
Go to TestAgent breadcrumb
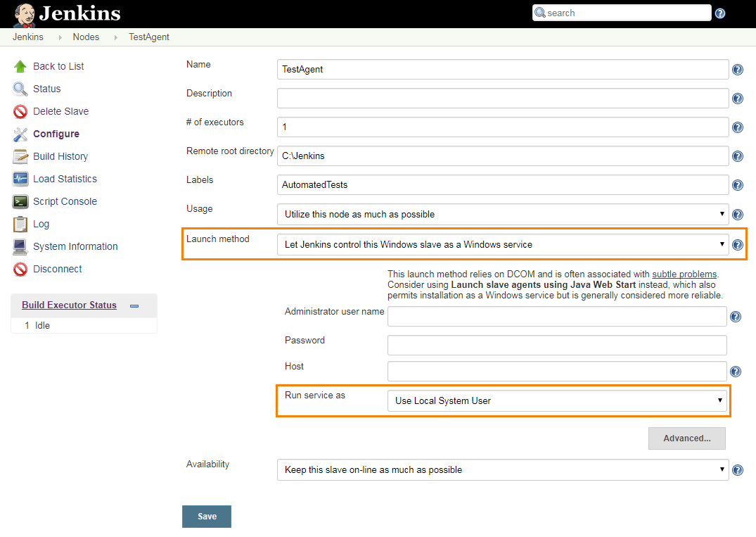149,37
